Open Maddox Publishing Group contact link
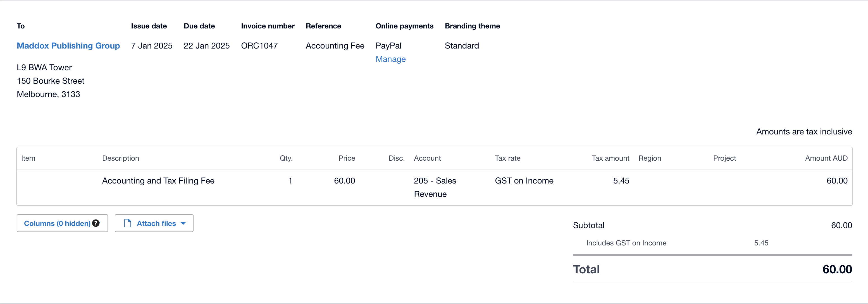The height and width of the screenshot is (304, 868). coord(68,45)
